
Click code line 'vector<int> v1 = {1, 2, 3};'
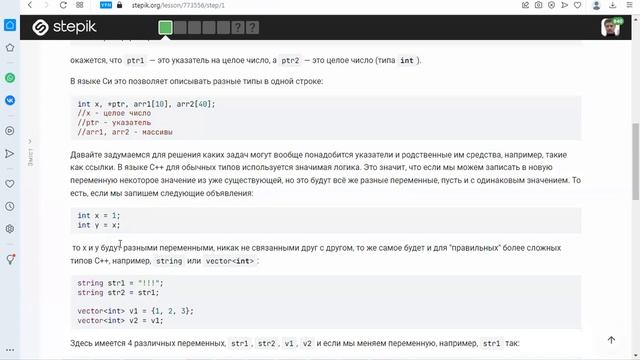(136, 311)
